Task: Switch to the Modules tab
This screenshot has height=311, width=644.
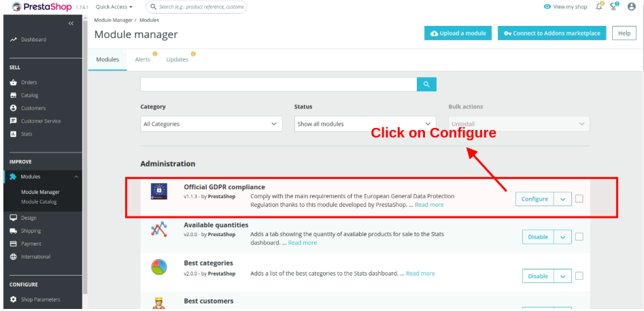Action: 107,60
